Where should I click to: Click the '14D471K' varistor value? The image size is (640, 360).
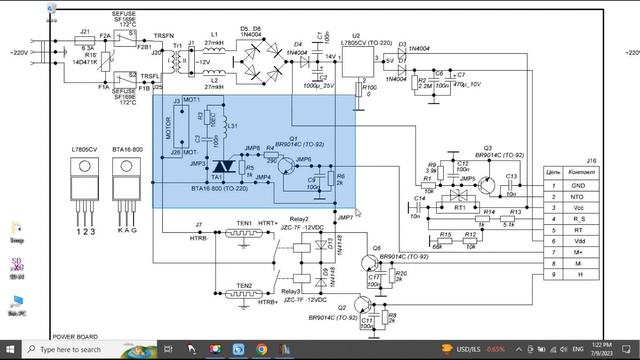click(85, 62)
